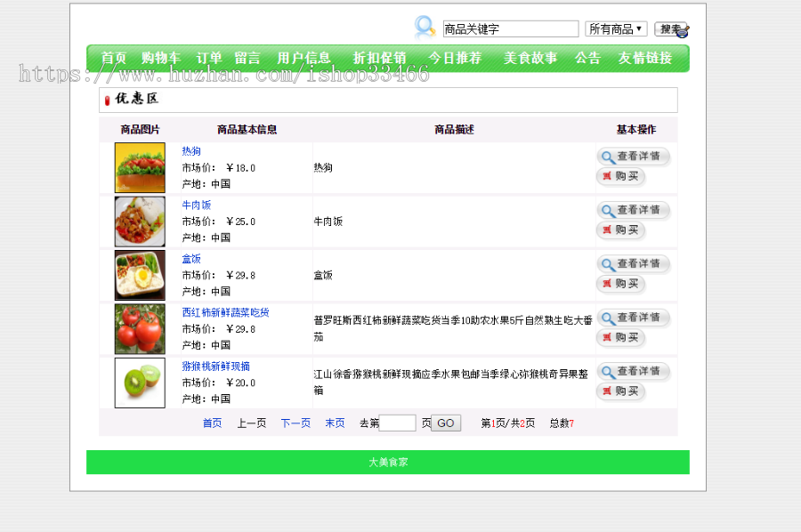The image size is (801, 532).
Task: Select 购物车 in the navigation menu
Action: pos(159,57)
